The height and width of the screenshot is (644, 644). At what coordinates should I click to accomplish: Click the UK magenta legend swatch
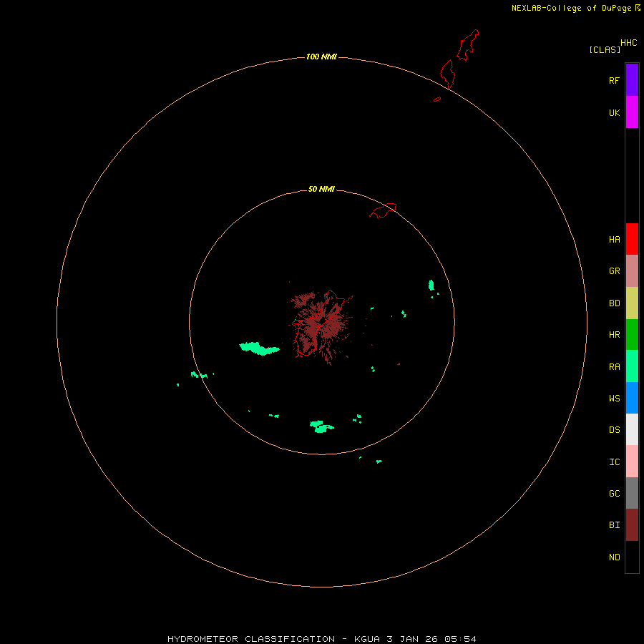632,112
